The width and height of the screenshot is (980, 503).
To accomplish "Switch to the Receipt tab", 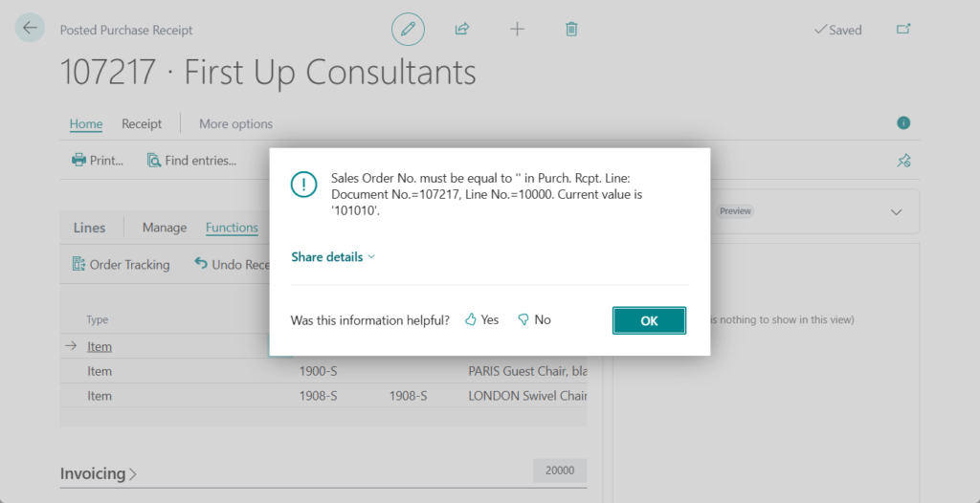I will click(142, 124).
